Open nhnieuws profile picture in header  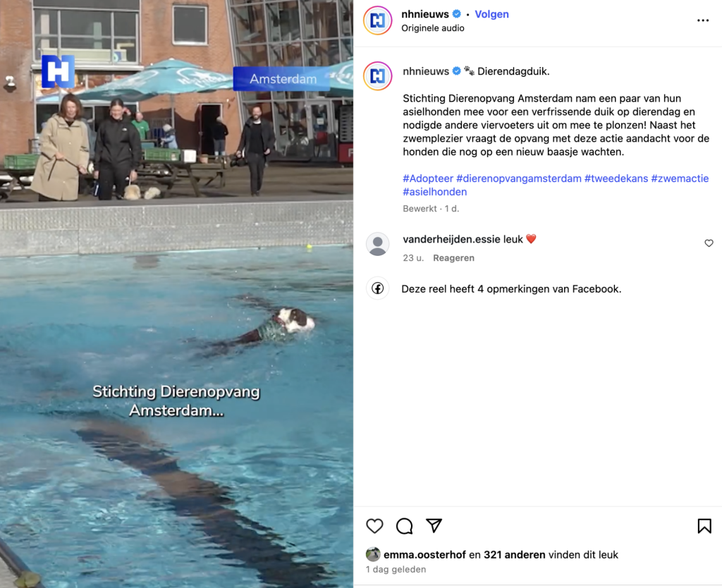[x=378, y=20]
